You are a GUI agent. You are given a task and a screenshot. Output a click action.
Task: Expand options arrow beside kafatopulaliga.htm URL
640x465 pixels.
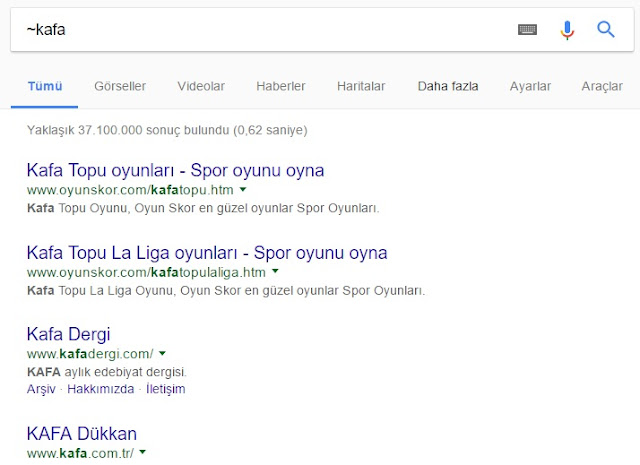[x=275, y=271]
